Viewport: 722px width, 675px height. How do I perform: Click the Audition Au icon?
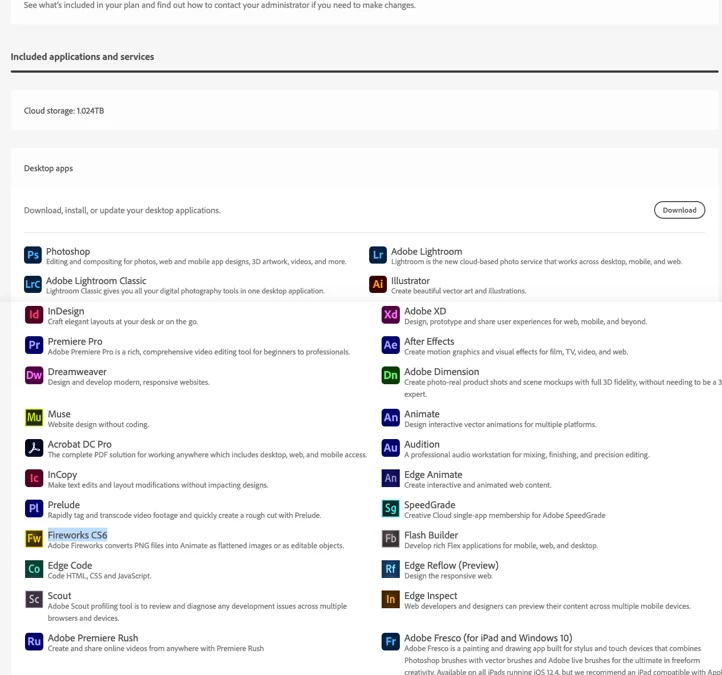click(390, 448)
